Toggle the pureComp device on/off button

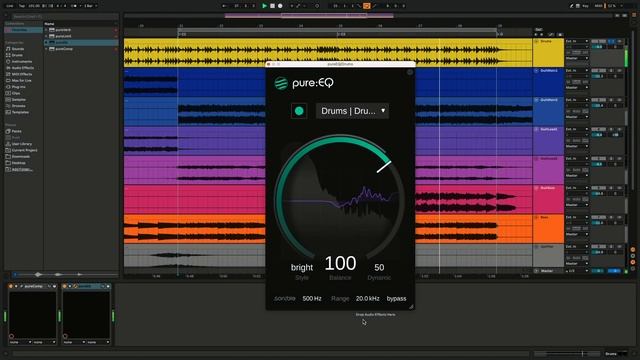[x=11, y=287]
